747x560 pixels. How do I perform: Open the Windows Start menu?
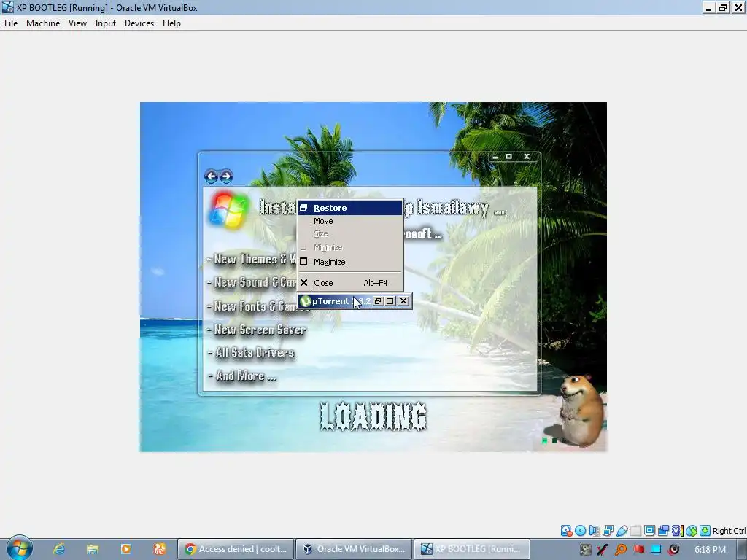(x=20, y=548)
